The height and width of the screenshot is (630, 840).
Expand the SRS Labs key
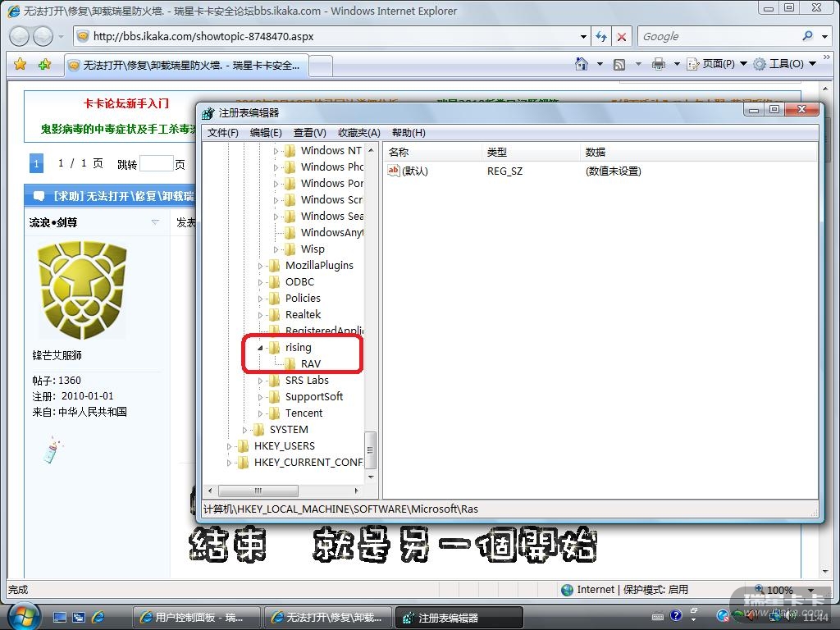[x=260, y=381]
